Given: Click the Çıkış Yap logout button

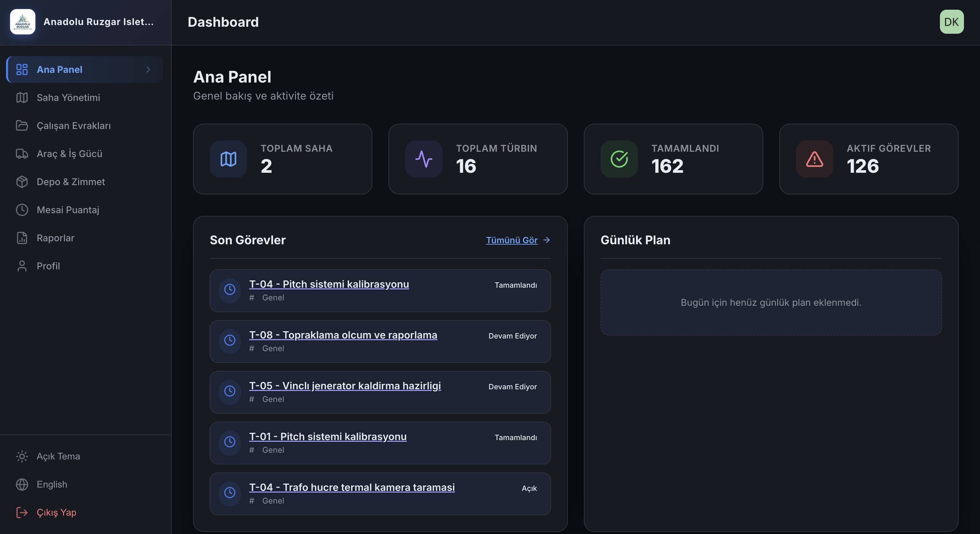Looking at the screenshot, I should [x=56, y=512].
